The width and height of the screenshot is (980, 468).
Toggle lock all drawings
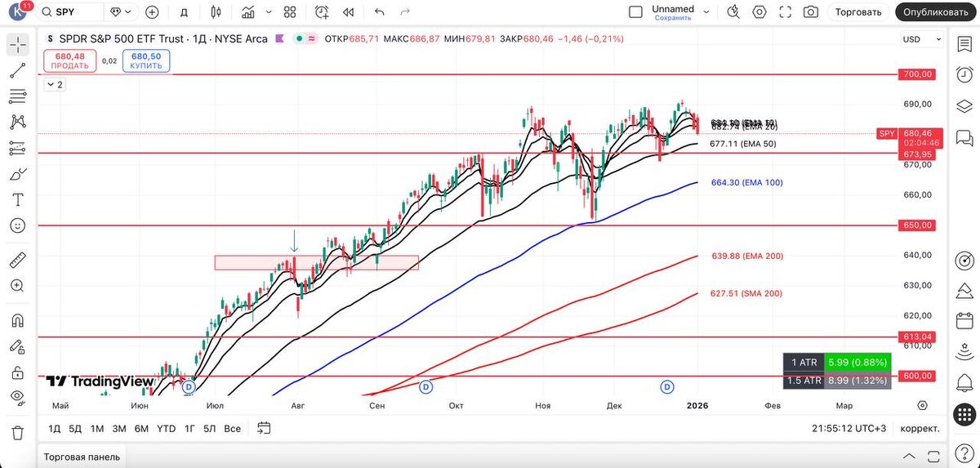(18, 372)
